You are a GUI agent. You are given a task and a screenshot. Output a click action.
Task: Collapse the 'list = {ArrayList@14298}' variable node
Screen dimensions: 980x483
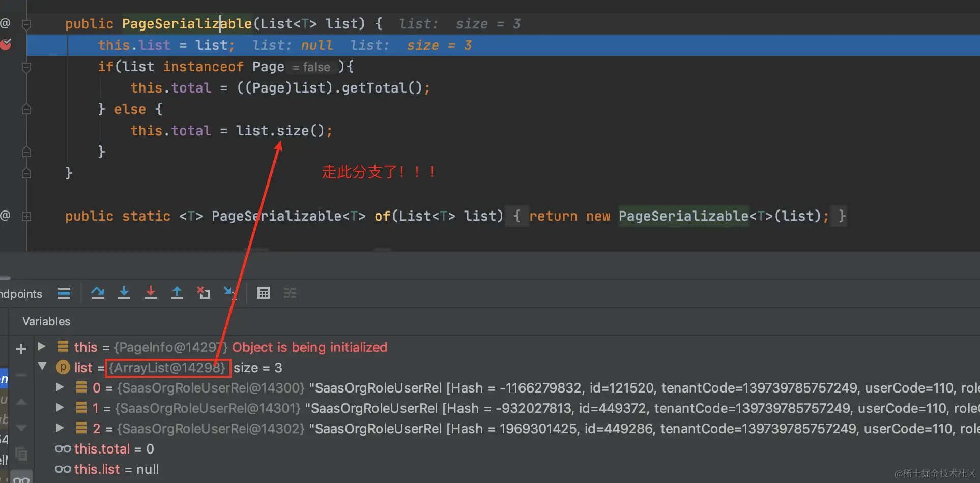click(x=42, y=367)
